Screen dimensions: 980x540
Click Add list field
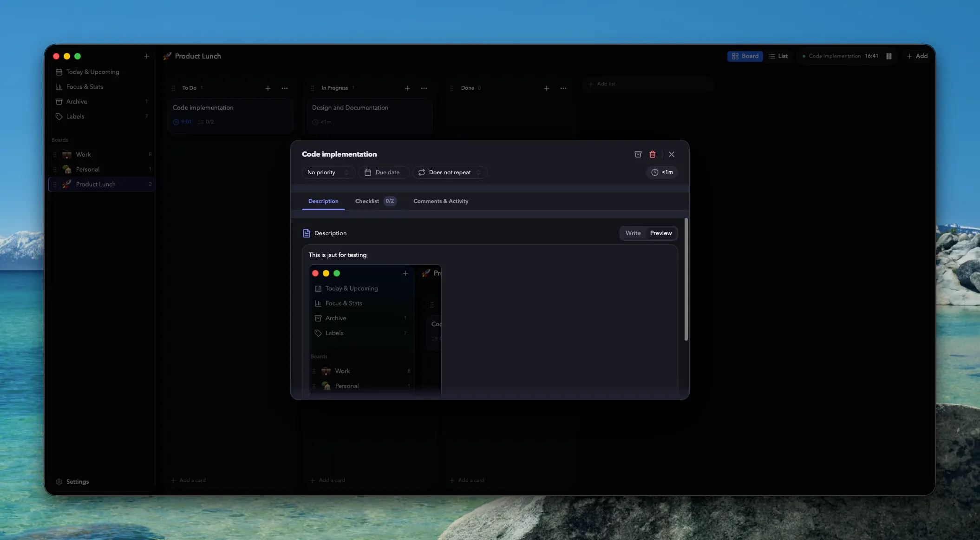coord(647,84)
